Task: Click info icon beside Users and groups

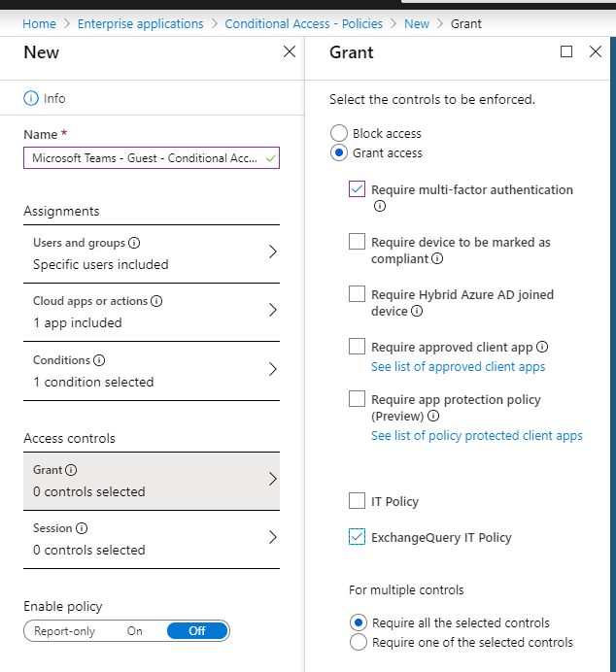Action: point(134,243)
